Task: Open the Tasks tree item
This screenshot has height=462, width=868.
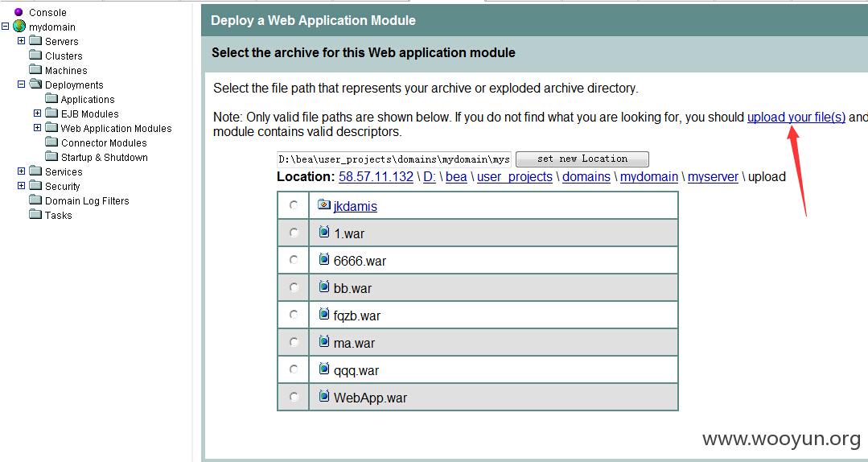Action: (x=58, y=215)
